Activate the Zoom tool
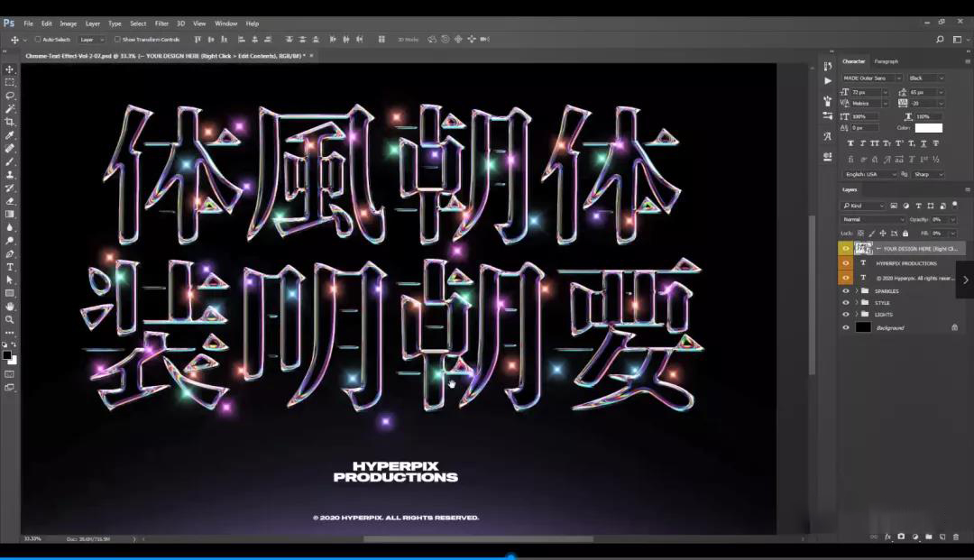Image resolution: width=974 pixels, height=560 pixels. (x=10, y=319)
